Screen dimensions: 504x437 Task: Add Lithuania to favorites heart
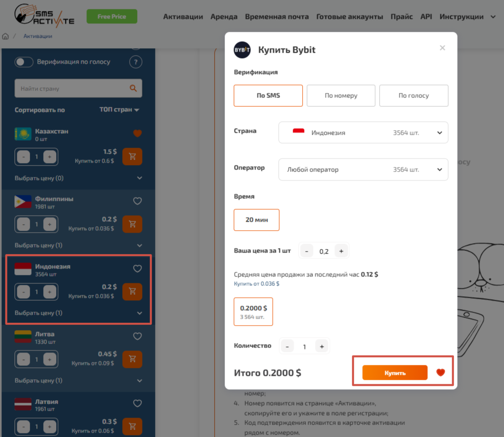137,337
